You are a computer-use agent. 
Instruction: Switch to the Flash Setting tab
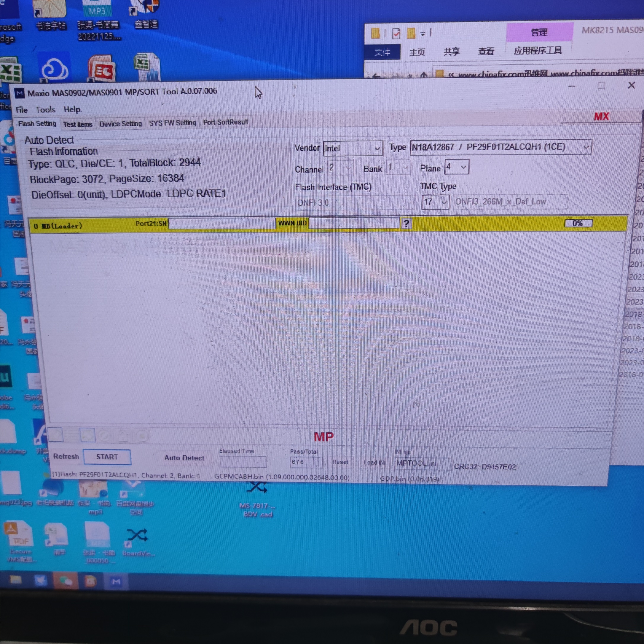coord(37,124)
